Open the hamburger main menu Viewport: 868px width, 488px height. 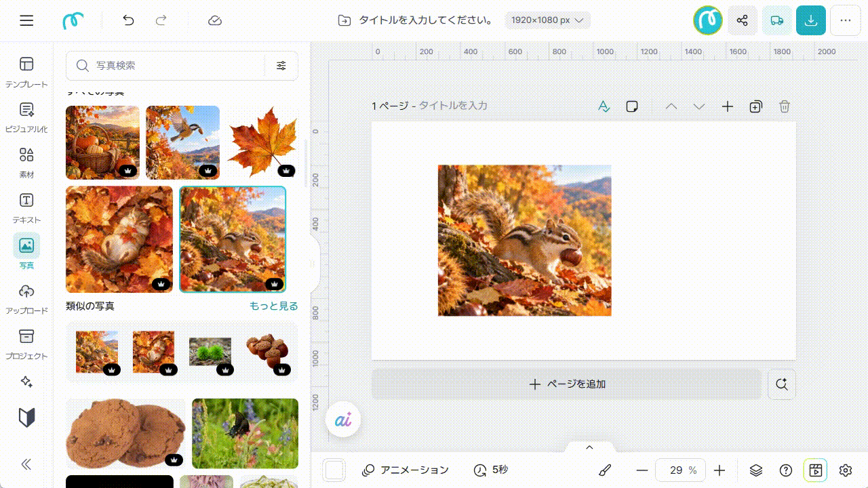tap(26, 20)
